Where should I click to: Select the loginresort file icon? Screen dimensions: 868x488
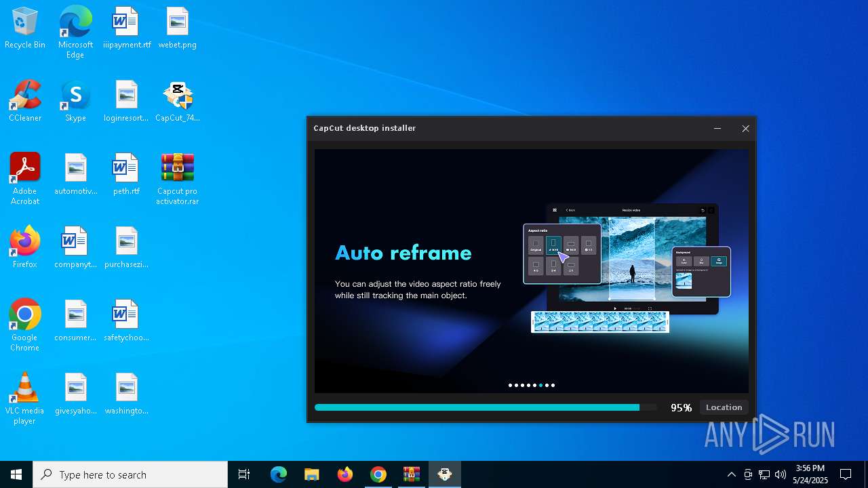tap(127, 102)
